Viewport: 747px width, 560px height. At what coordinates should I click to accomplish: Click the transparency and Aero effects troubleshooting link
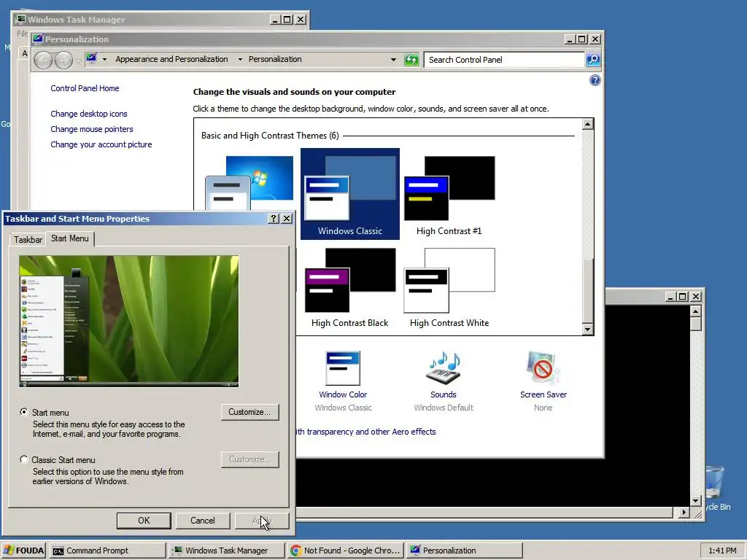pyautogui.click(x=366, y=432)
